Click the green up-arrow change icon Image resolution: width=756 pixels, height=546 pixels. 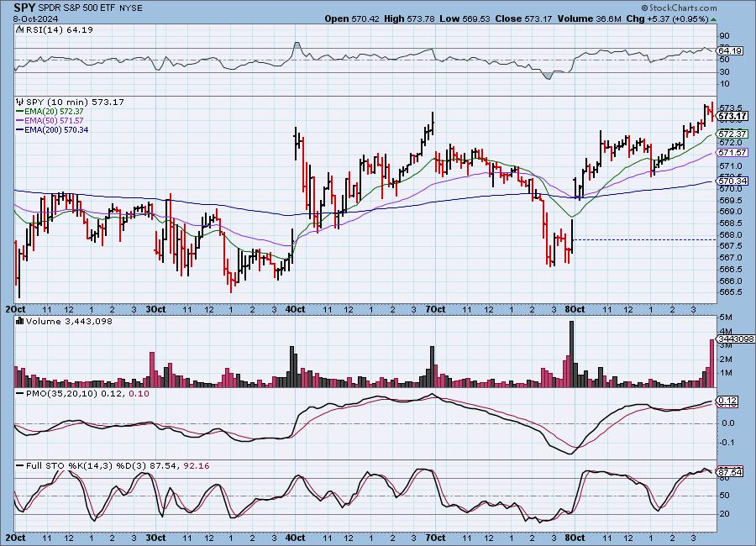tap(713, 19)
